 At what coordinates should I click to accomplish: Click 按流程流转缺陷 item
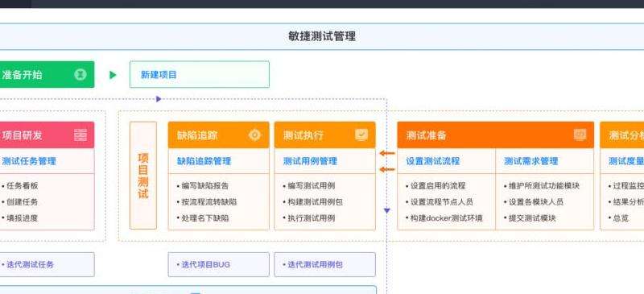pos(209,202)
